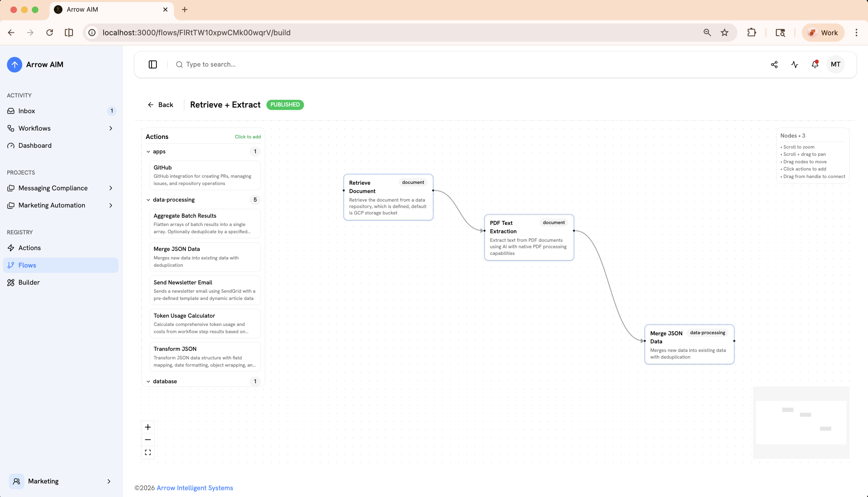Select the Flows icon in the sidebar
Screen dimensions: 868x497
pos(11,265)
